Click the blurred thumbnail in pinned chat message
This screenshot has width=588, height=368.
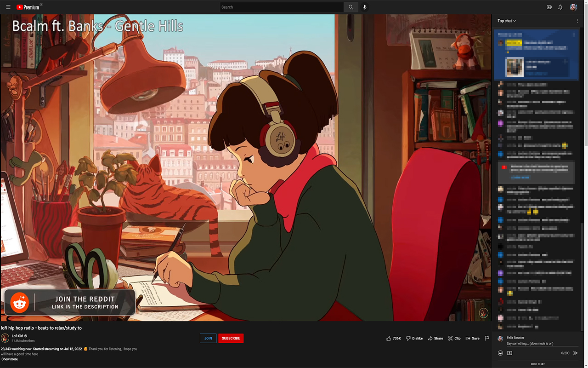pyautogui.click(x=514, y=67)
